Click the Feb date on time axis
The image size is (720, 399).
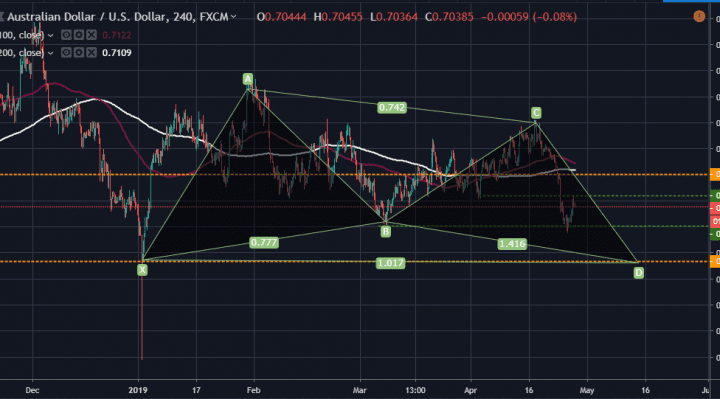pyautogui.click(x=253, y=390)
